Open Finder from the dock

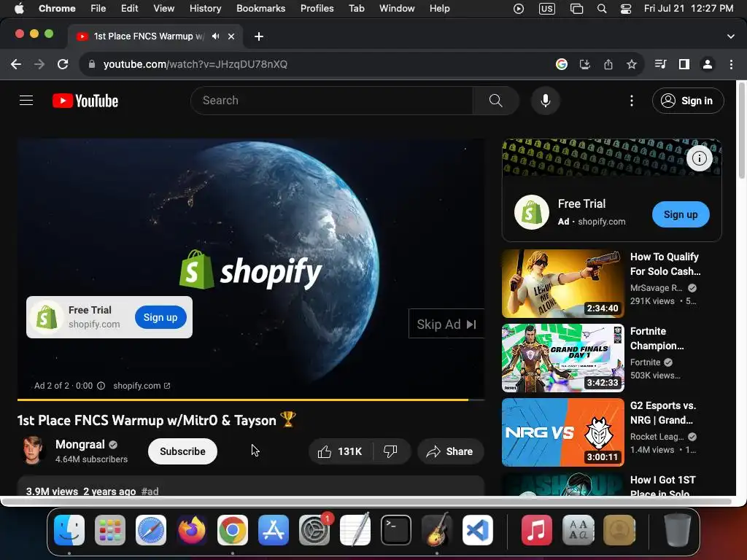[x=69, y=530]
